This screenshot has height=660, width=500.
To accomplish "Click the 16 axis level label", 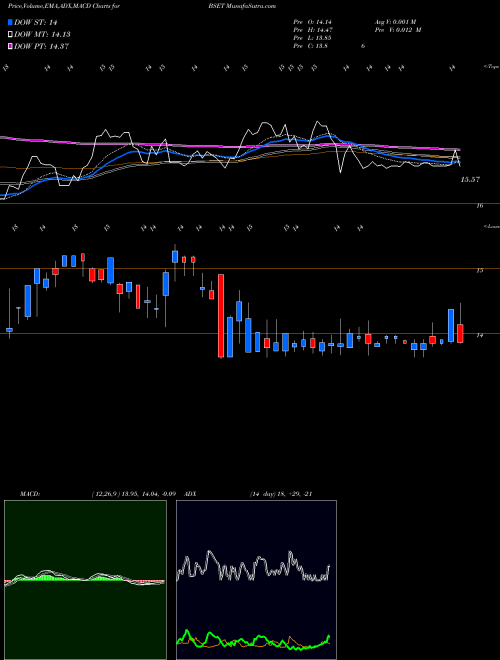I will (480, 206).
